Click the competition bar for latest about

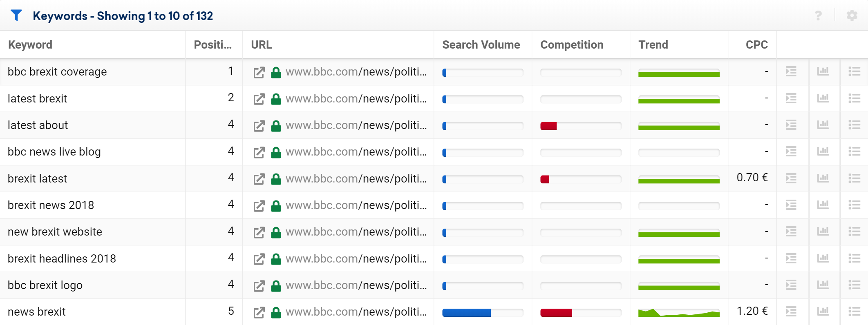(x=581, y=126)
